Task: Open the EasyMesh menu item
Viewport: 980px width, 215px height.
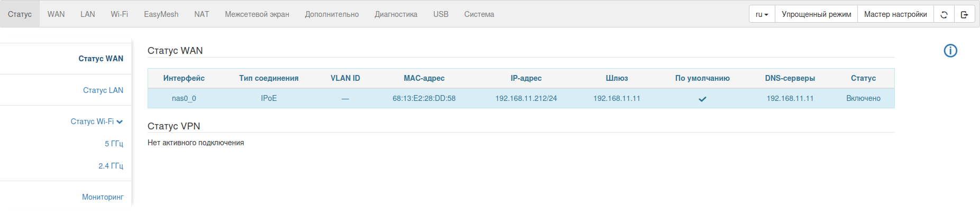Action: click(x=161, y=14)
